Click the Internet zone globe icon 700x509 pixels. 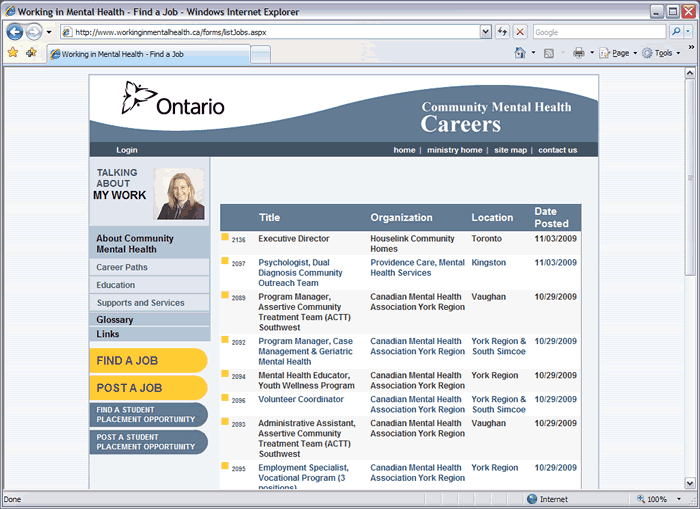(532, 499)
